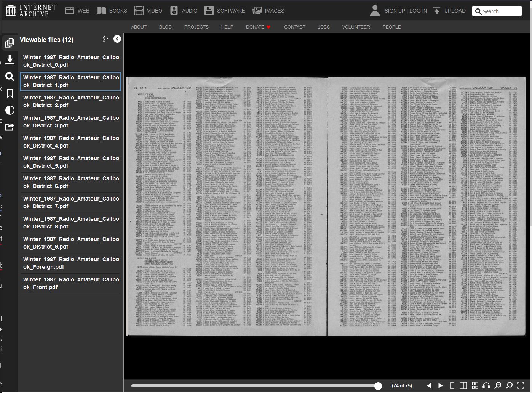Open the JOBS menu item
The image size is (532, 393).
324,27
